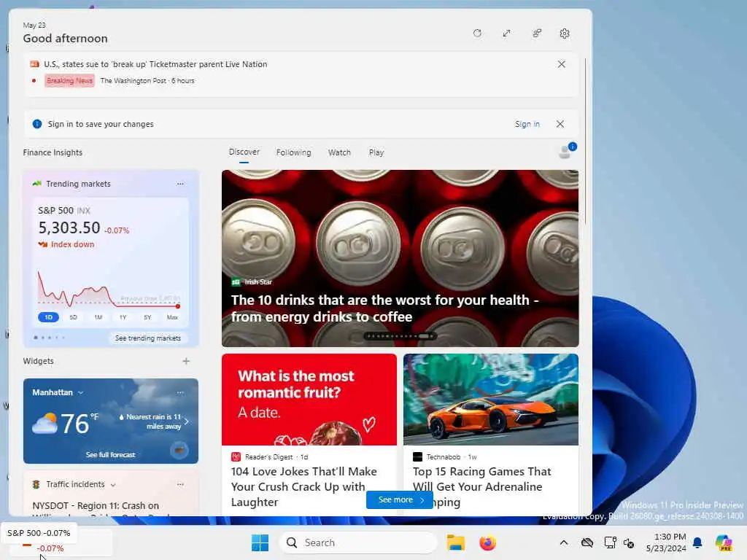The height and width of the screenshot is (560, 747).
Task: Open the 104 Love Jokes article
Action: coord(304,486)
